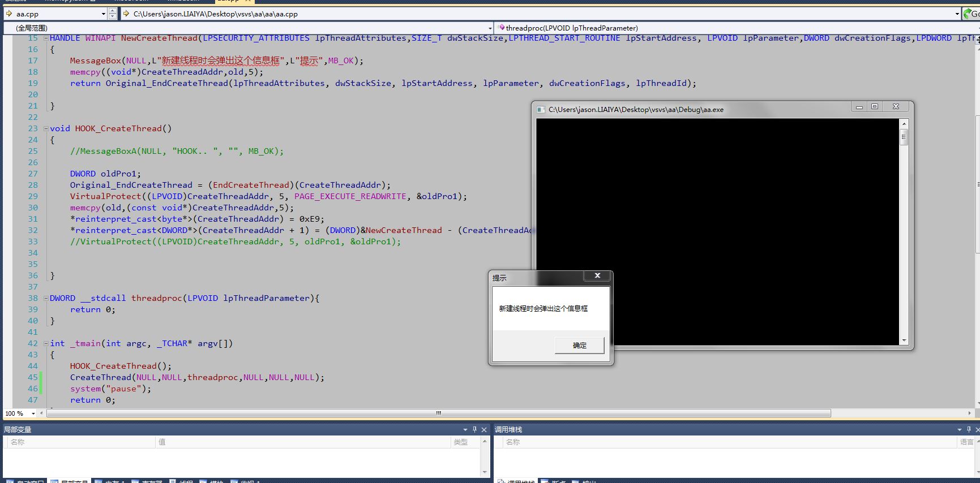980x483 pixels.
Task: Click 局部变量 panel scrollbar up arrow
Action: 485,441
